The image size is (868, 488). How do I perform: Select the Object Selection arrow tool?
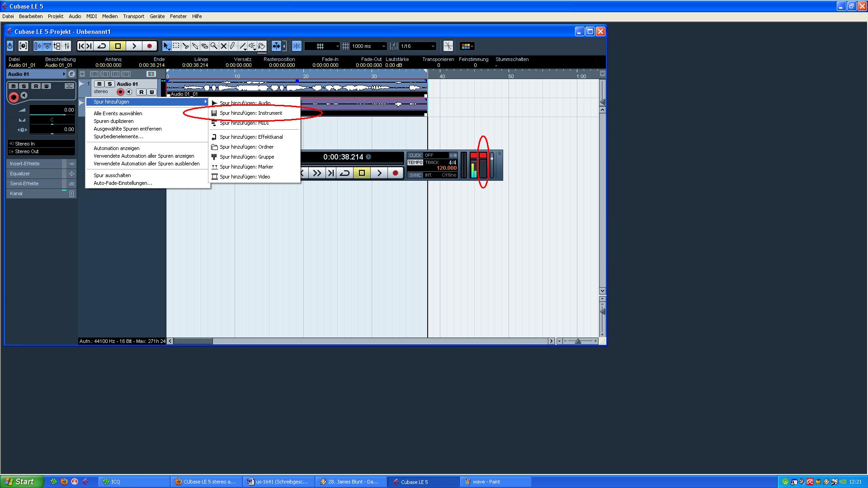tap(167, 46)
